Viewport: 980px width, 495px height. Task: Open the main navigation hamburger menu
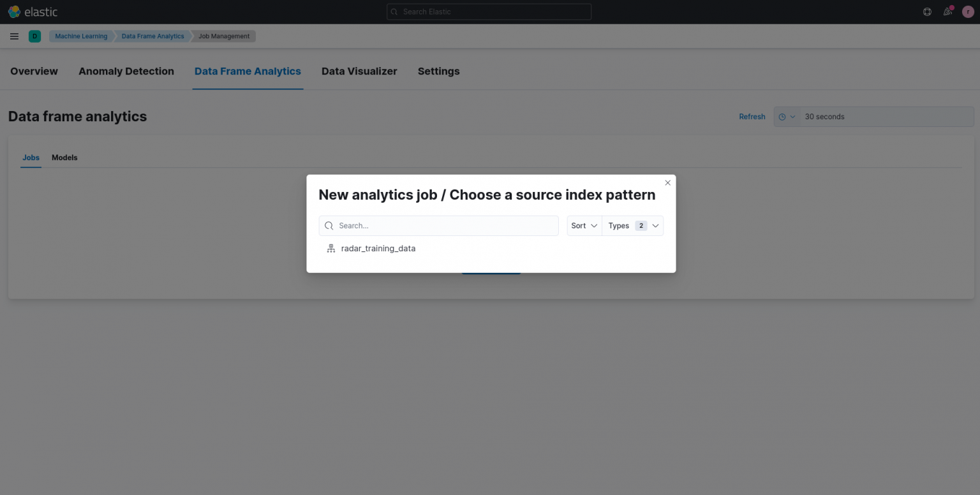[14, 36]
